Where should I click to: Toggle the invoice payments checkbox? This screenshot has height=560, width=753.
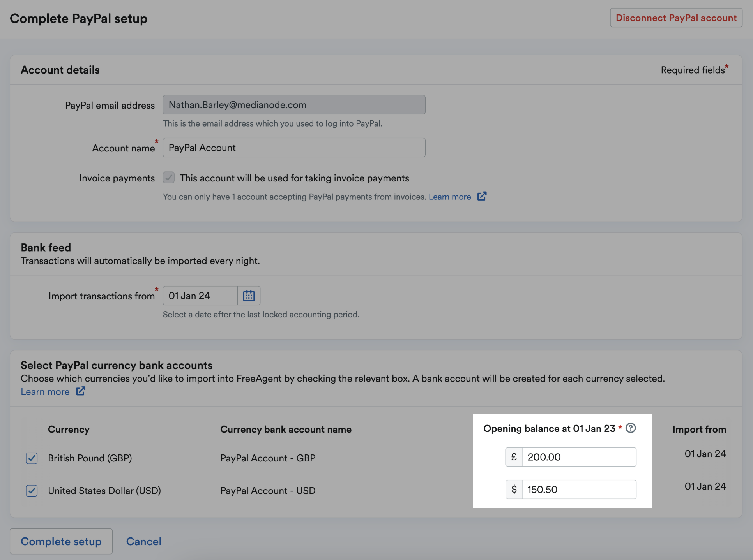tap(169, 178)
